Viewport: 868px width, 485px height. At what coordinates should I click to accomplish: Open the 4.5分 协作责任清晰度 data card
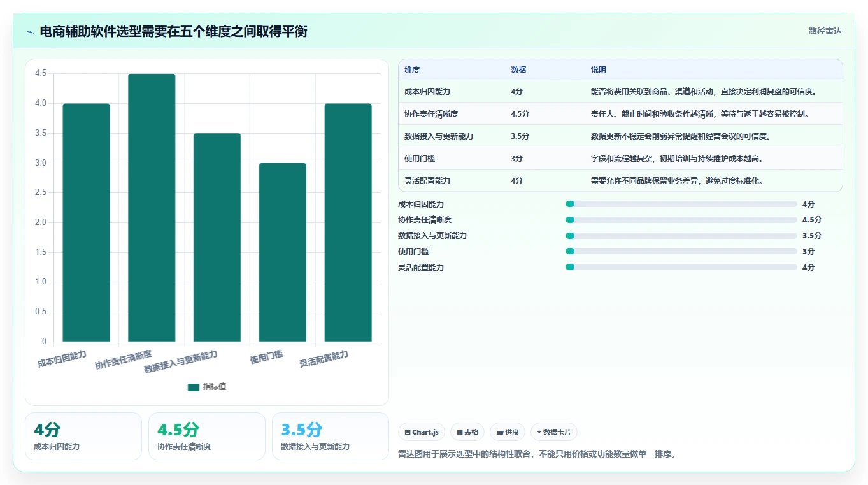point(207,437)
